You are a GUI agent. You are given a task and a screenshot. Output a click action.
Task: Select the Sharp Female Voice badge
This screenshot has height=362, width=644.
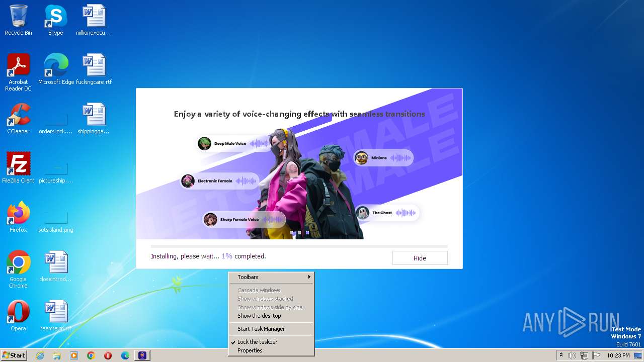click(244, 220)
